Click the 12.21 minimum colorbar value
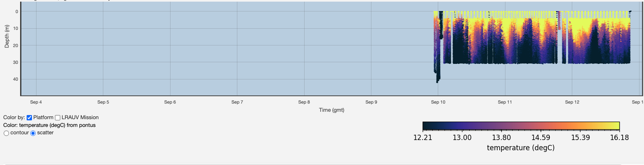The image size is (644, 165). 423,138
